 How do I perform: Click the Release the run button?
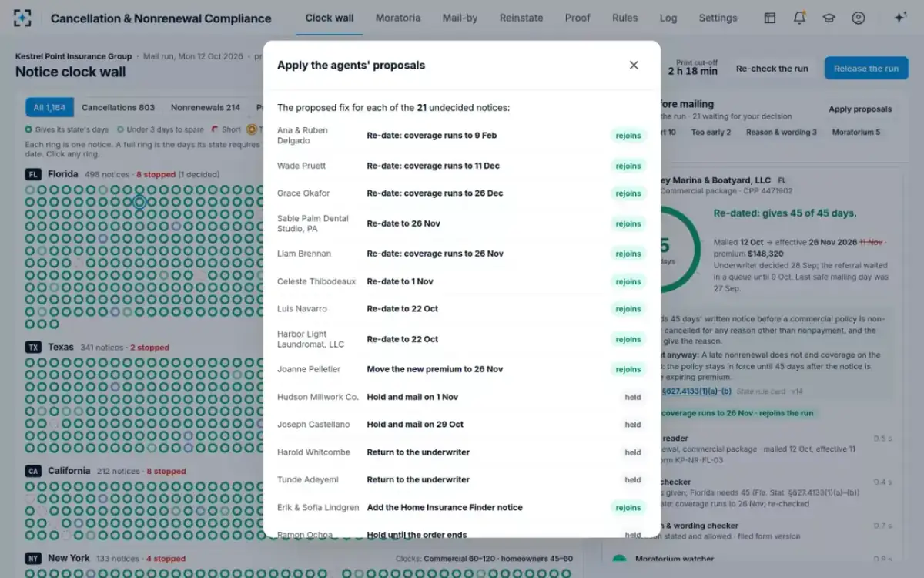[x=866, y=68]
